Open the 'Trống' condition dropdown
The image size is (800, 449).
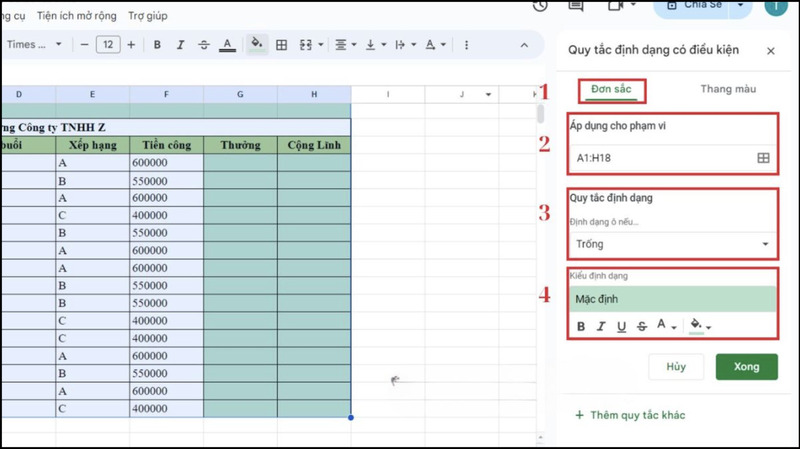click(672, 244)
